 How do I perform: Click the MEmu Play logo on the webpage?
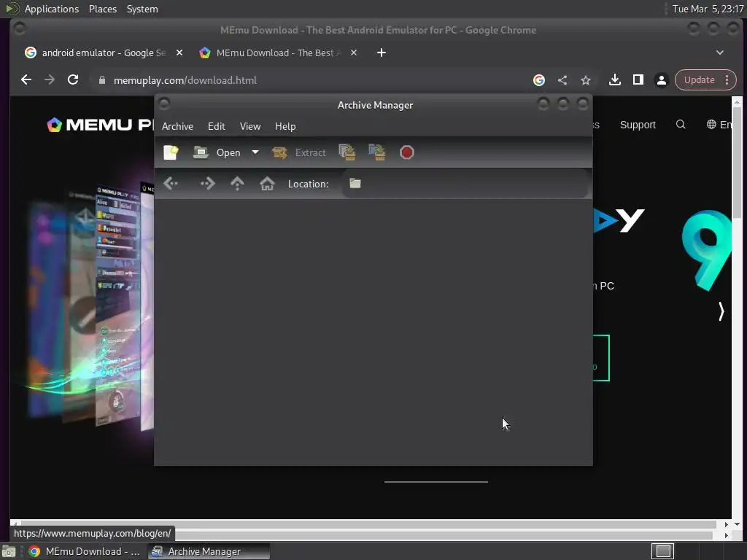pos(100,125)
